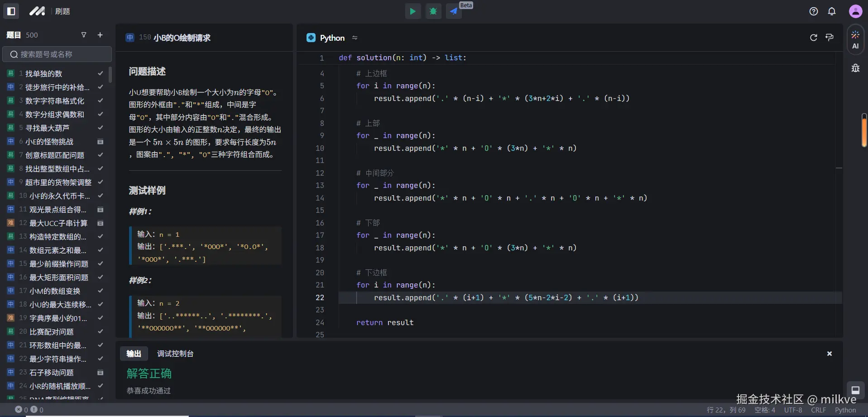The height and width of the screenshot is (417, 868).
Task: Click in the problem search field
Action: pyautogui.click(x=57, y=54)
